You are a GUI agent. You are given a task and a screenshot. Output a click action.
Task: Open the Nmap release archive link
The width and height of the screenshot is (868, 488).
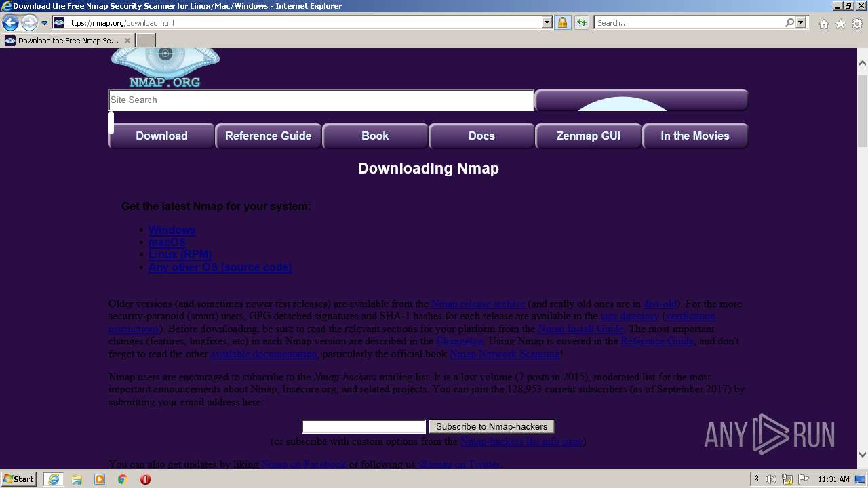pos(478,304)
